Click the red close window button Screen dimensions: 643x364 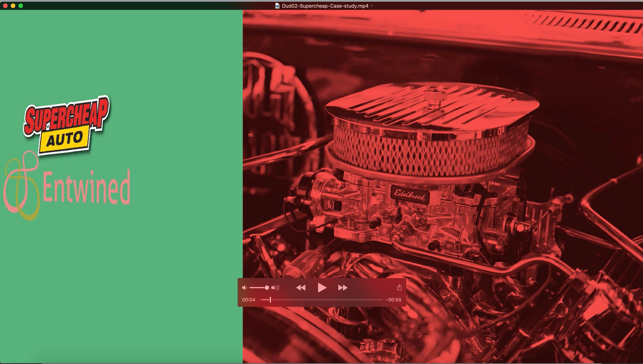[5, 6]
